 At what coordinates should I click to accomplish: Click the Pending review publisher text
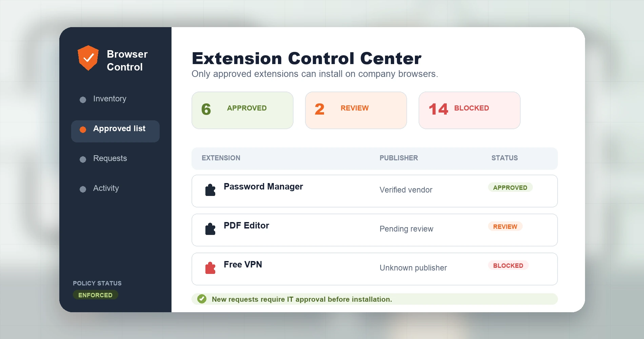point(406,229)
